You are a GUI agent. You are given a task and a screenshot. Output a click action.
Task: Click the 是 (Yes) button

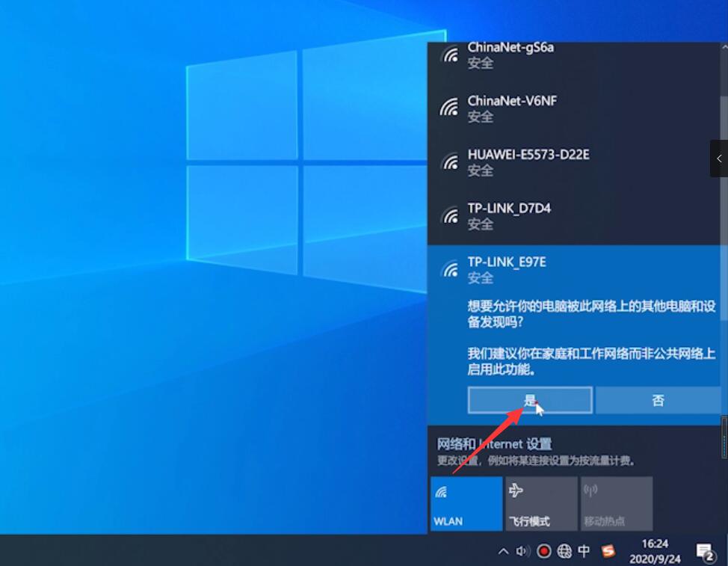530,400
